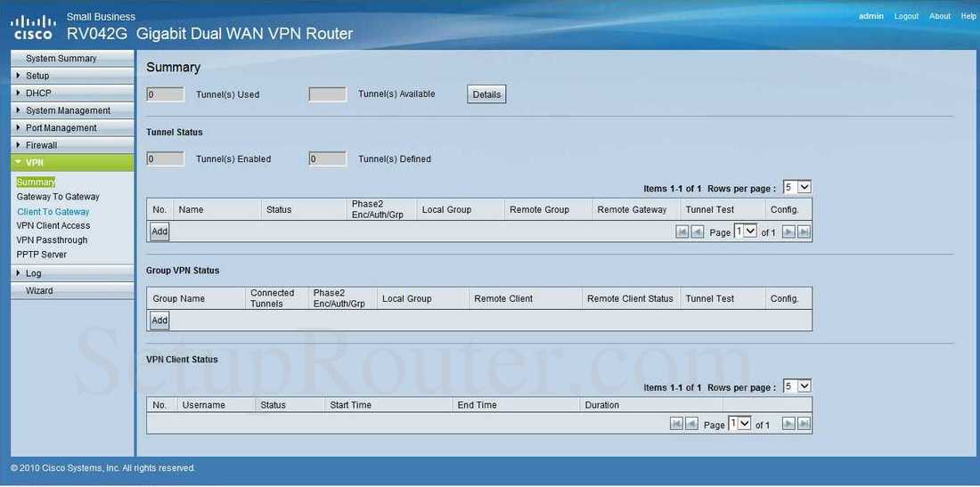Select VPN Summary submenu item
The height and width of the screenshot is (487, 980).
pyautogui.click(x=37, y=183)
